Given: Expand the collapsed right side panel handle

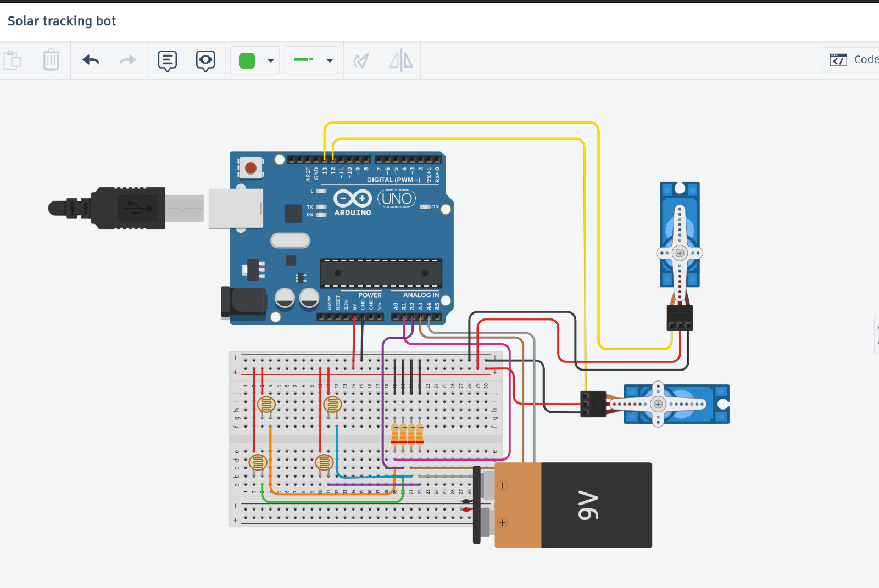Looking at the screenshot, I should [876, 335].
